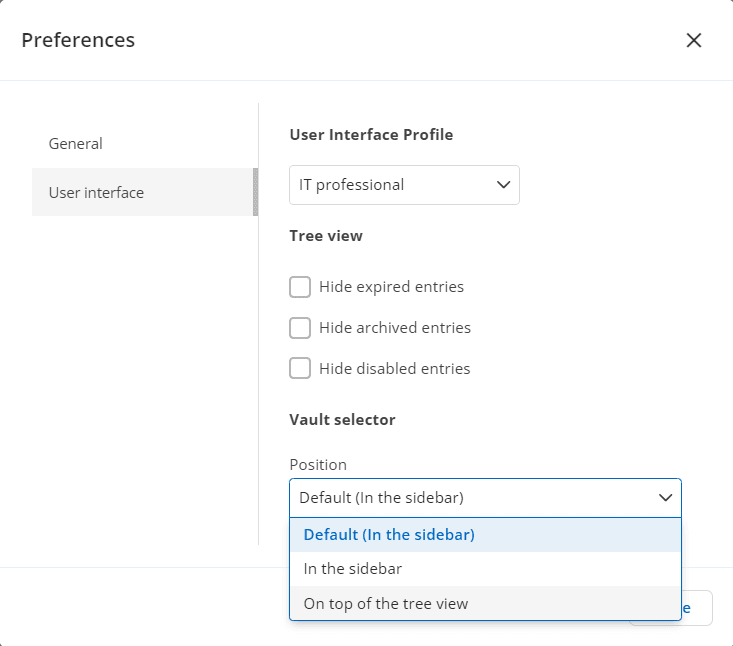This screenshot has height=646, width=733.
Task: Click the chevron arrow on the IT professional dropdown
Action: [x=503, y=185]
